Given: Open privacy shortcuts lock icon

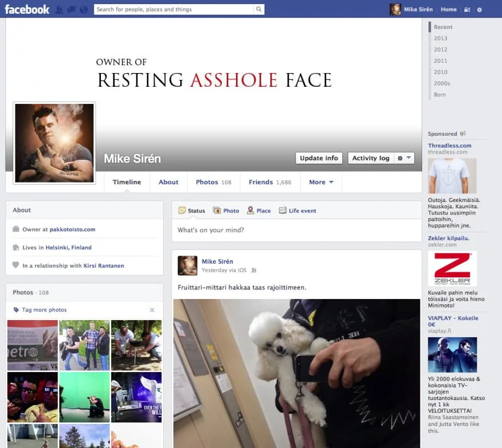Looking at the screenshot, I should [x=467, y=10].
